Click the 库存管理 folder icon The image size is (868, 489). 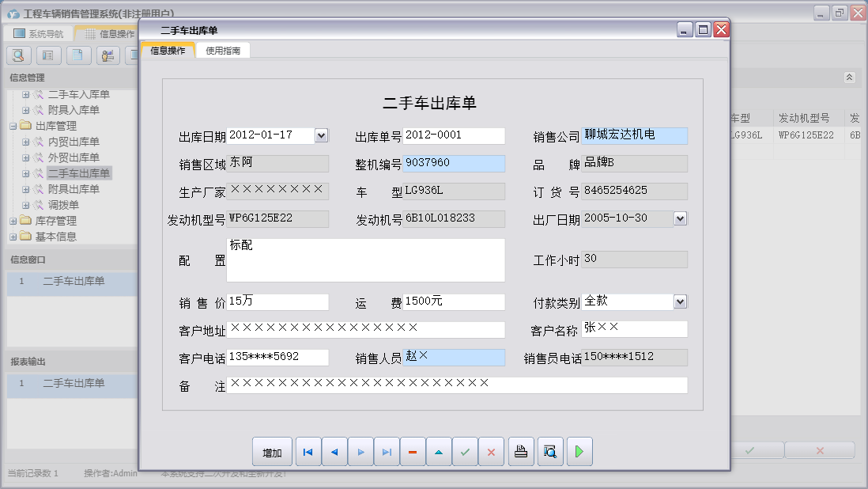(25, 221)
